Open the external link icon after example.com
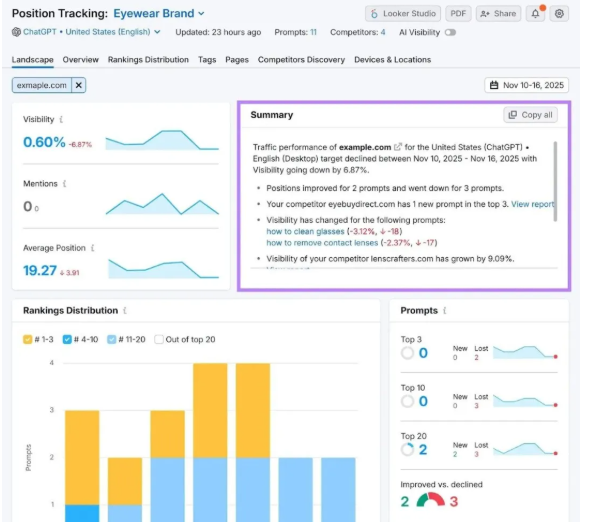The height and width of the screenshot is (522, 606). 398,147
